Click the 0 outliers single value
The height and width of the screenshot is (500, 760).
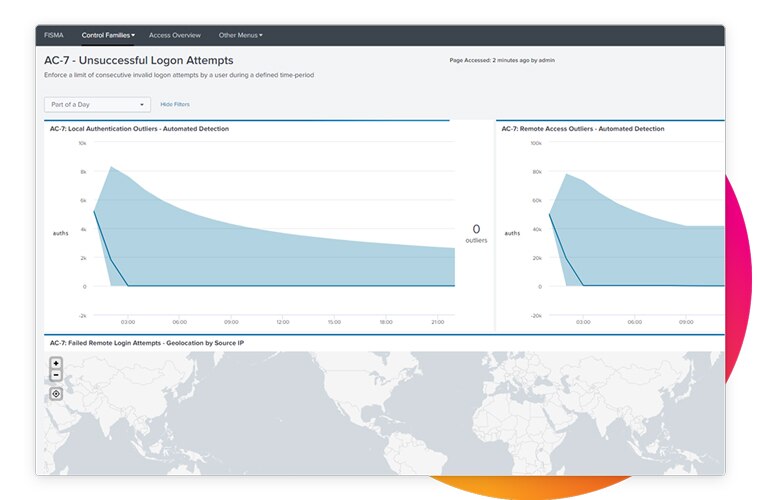(x=476, y=233)
